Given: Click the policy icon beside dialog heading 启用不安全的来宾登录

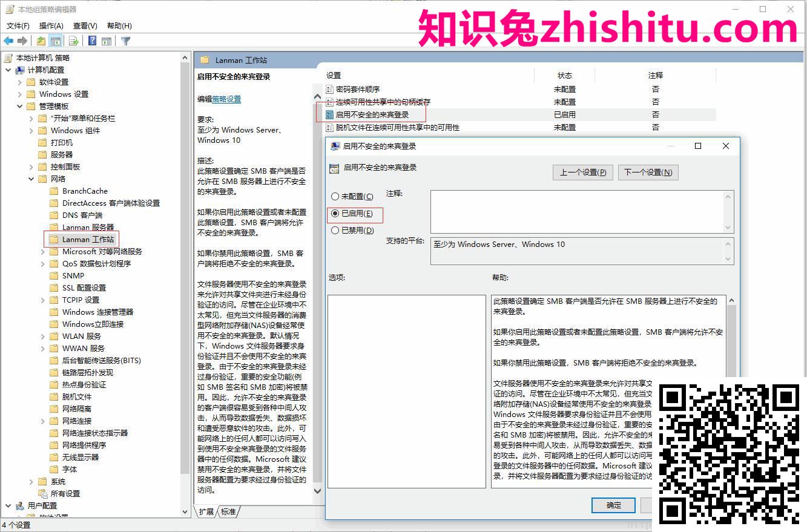Looking at the screenshot, I should point(335,168).
